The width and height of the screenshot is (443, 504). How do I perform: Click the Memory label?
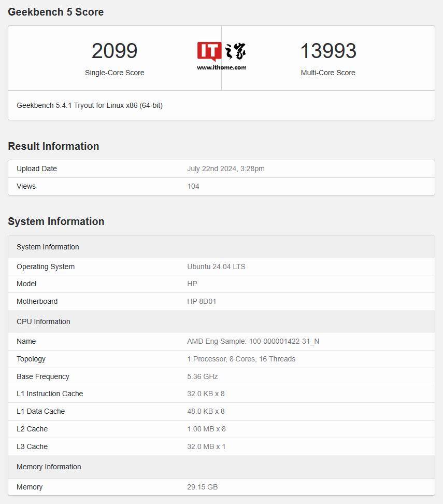pyautogui.click(x=30, y=487)
